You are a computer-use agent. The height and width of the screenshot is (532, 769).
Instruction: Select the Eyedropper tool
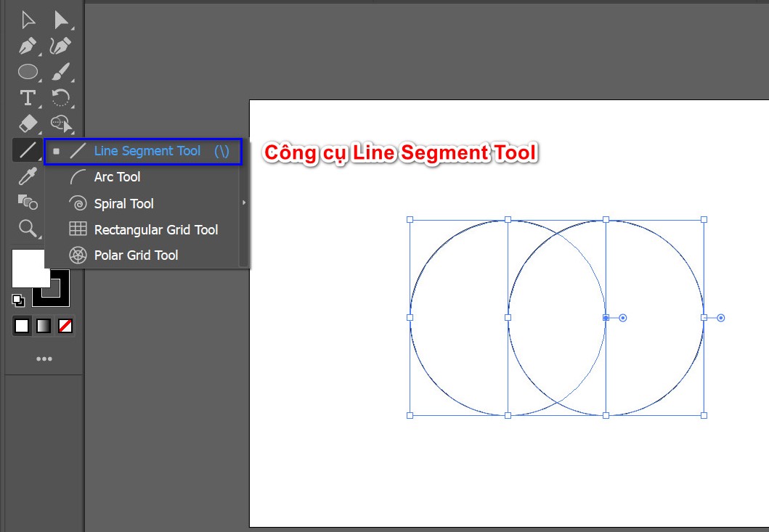point(27,176)
